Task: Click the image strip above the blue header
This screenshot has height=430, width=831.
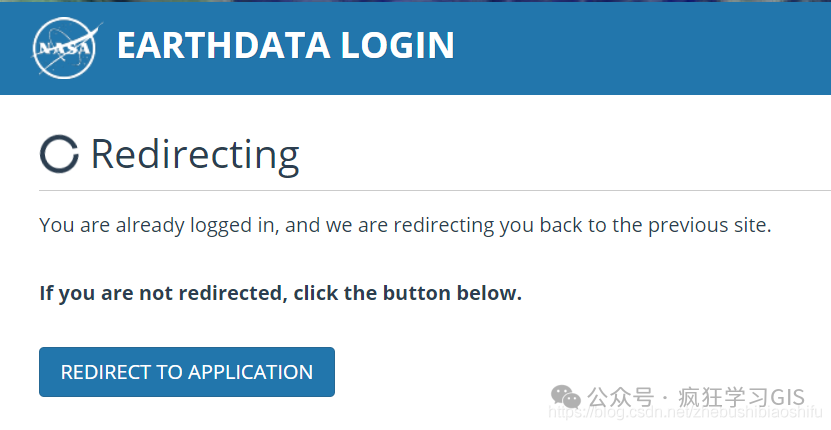Action: [x=416, y=1]
